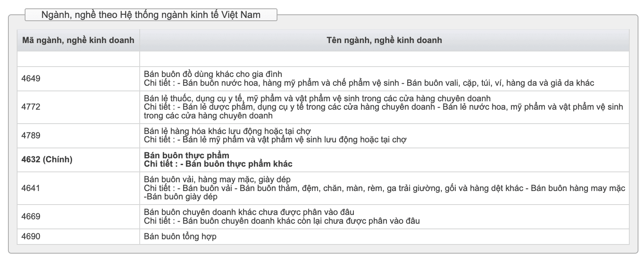Click the "Mã ngành, nghề kinh doanh" column header
The width and height of the screenshot is (644, 260).
[x=78, y=40]
